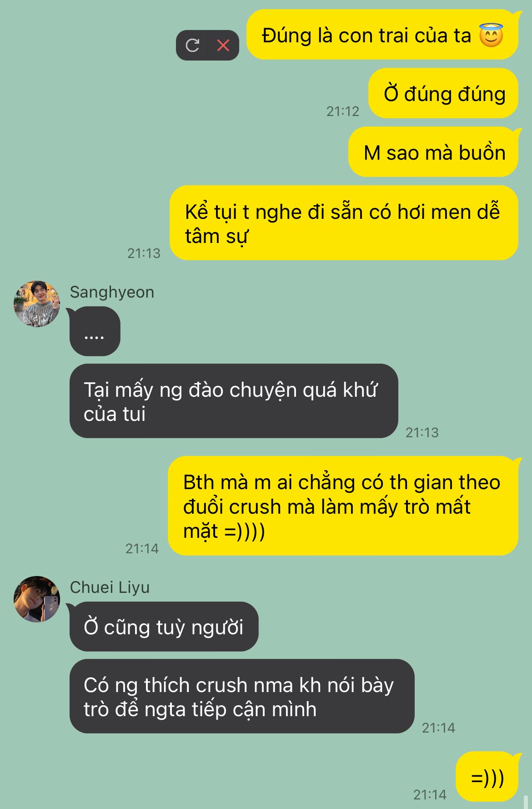Tap the red X cancel-send icon
This screenshot has height=809, width=532.
223,45
